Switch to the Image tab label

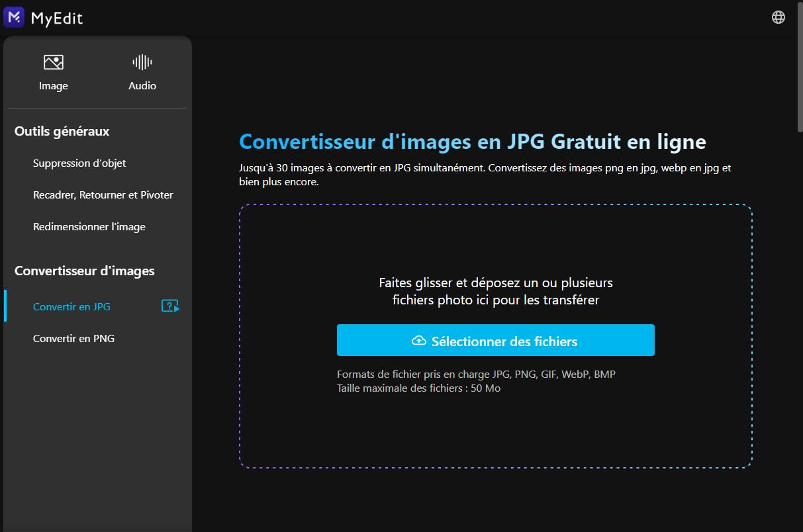coord(54,86)
